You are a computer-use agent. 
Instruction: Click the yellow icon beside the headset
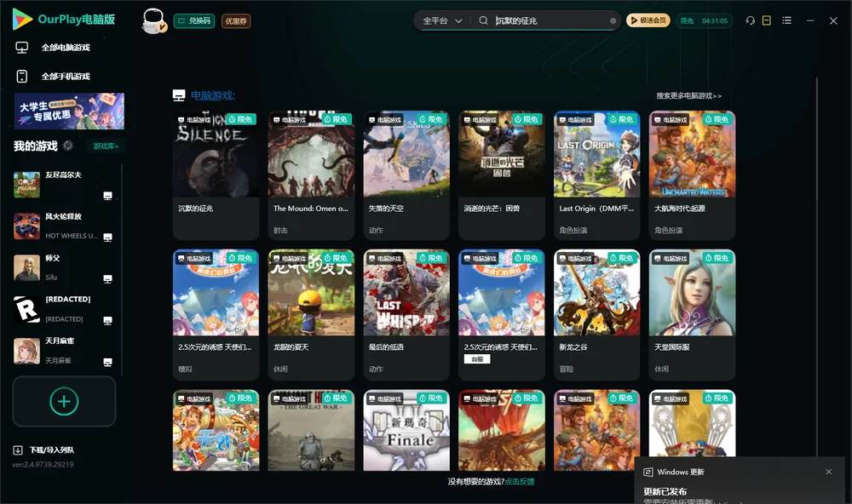(767, 20)
